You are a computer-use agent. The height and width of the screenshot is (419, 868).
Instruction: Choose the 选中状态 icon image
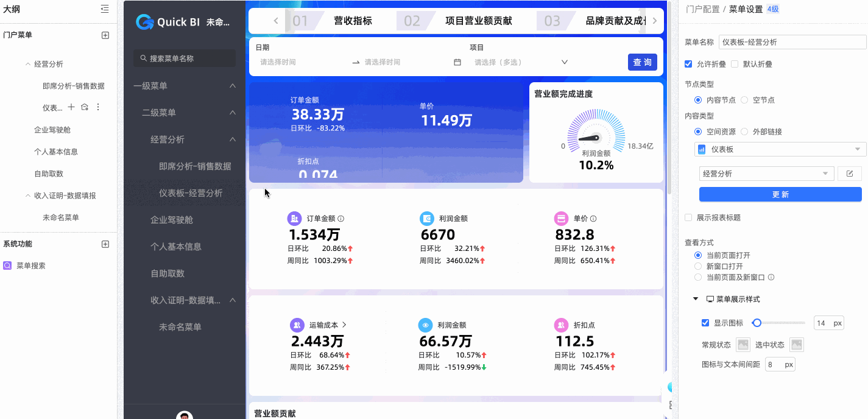tap(797, 345)
